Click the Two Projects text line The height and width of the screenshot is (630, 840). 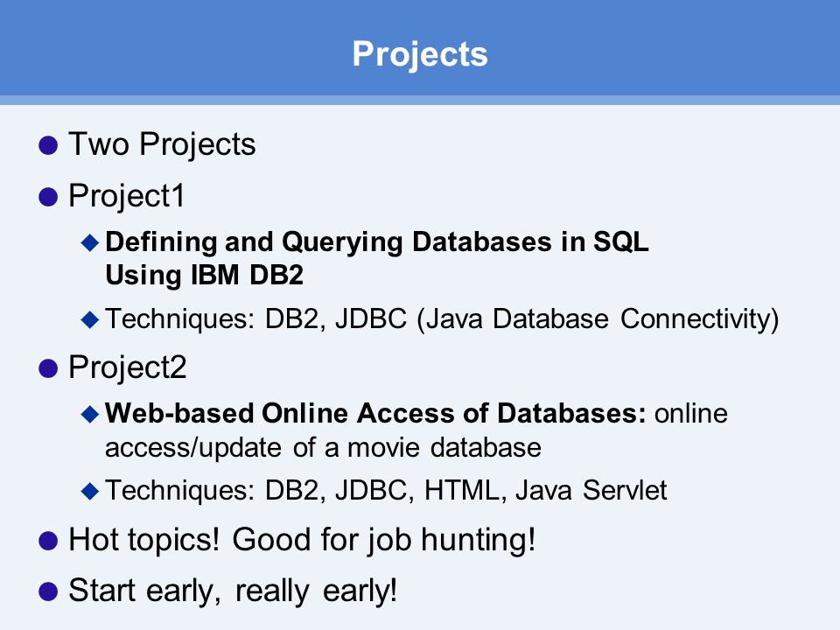click(163, 144)
